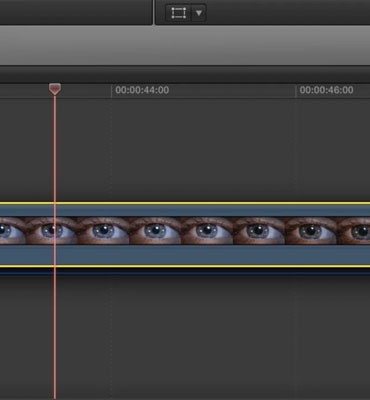Click the yellow bottom border of the selected clip
The image size is (370, 400).
point(185,266)
